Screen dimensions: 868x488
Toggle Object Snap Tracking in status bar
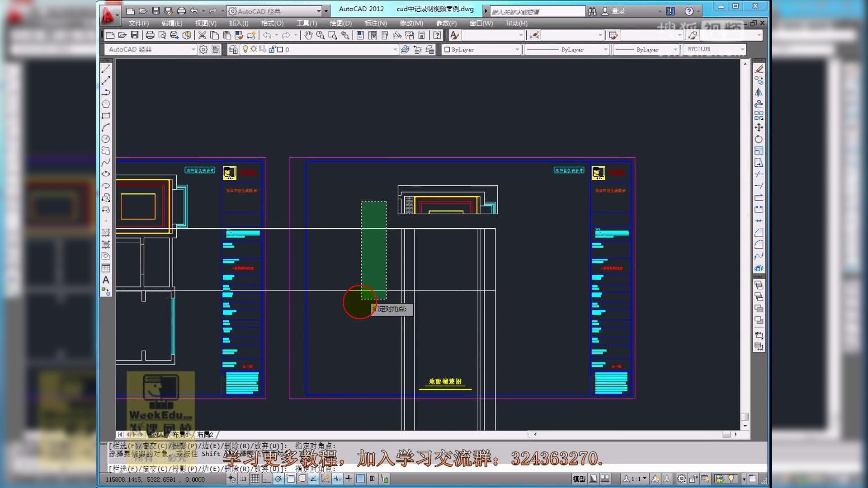(x=313, y=479)
